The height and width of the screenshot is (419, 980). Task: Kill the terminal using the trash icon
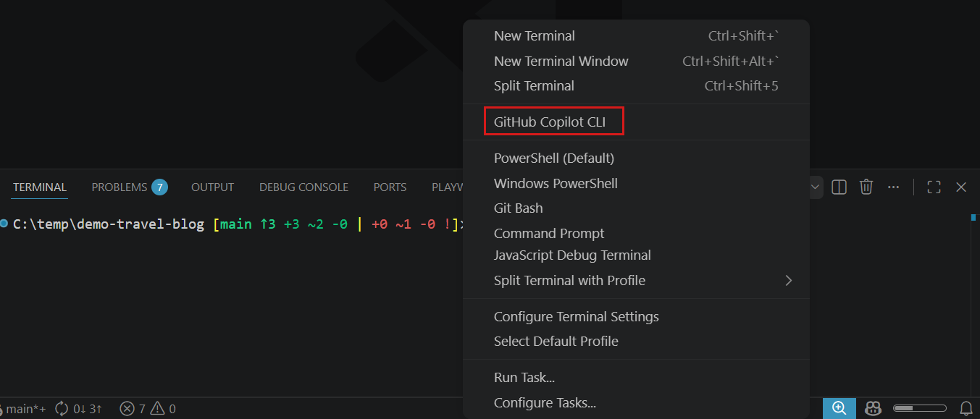(x=866, y=187)
